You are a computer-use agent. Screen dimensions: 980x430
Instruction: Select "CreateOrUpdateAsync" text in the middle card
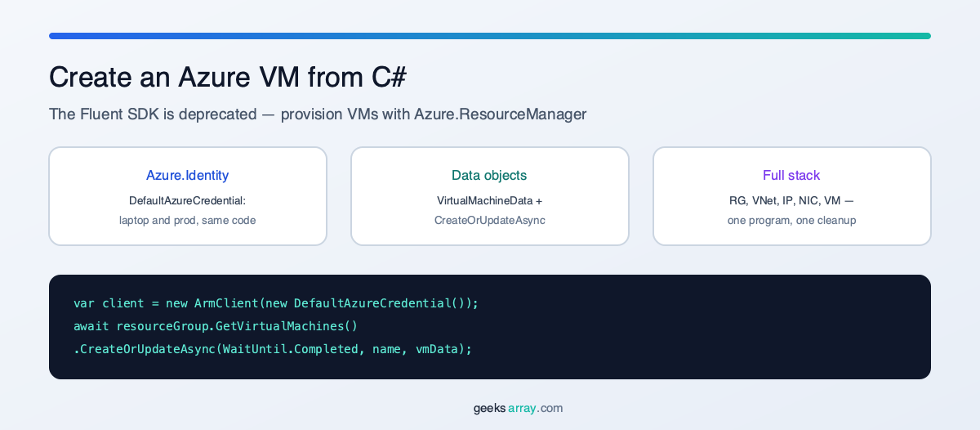tap(490, 220)
